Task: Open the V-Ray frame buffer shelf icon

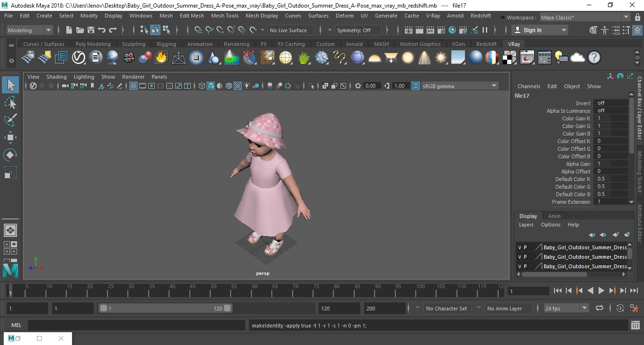Action: [x=528, y=58]
